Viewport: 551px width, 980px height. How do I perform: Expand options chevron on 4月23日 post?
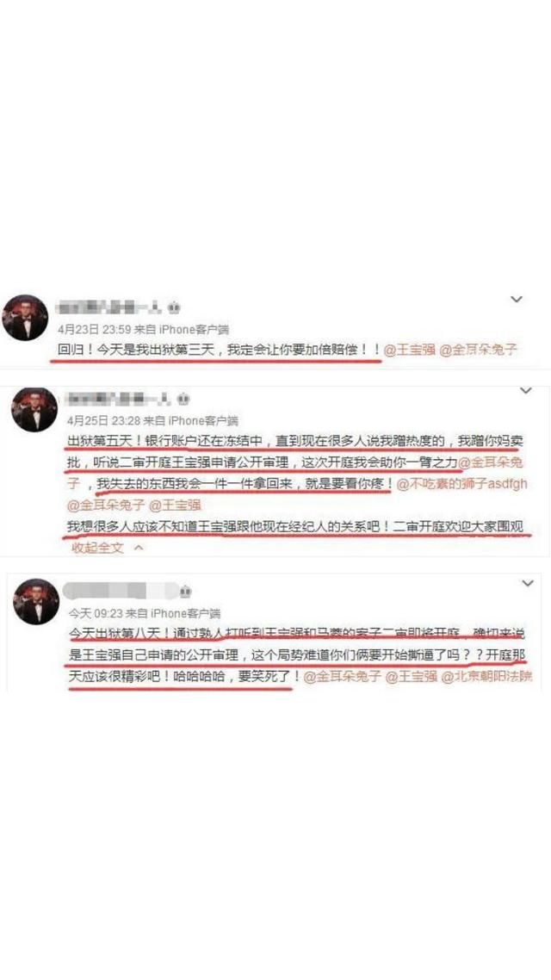pyautogui.click(x=516, y=300)
